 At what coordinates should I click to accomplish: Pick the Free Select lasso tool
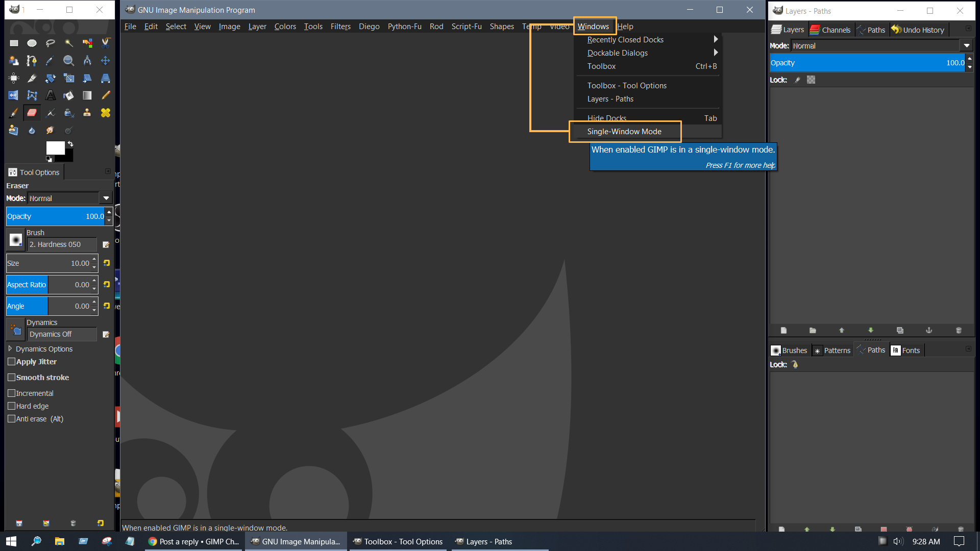(51, 43)
